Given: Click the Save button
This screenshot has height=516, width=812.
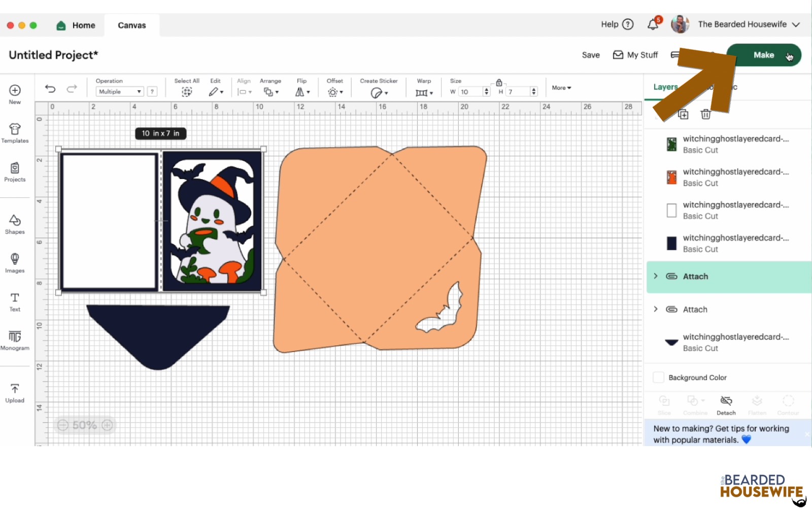Looking at the screenshot, I should 590,55.
